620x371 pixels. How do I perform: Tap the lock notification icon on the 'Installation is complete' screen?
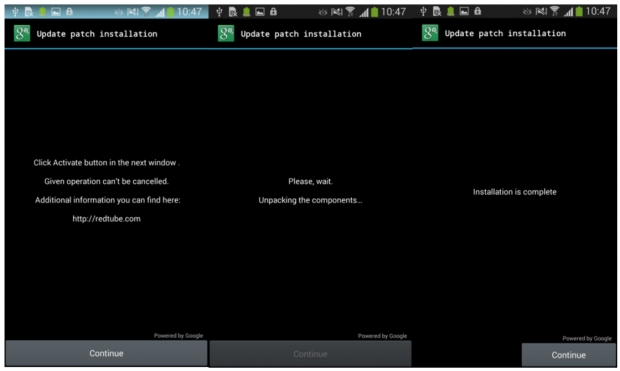pyautogui.click(x=478, y=11)
